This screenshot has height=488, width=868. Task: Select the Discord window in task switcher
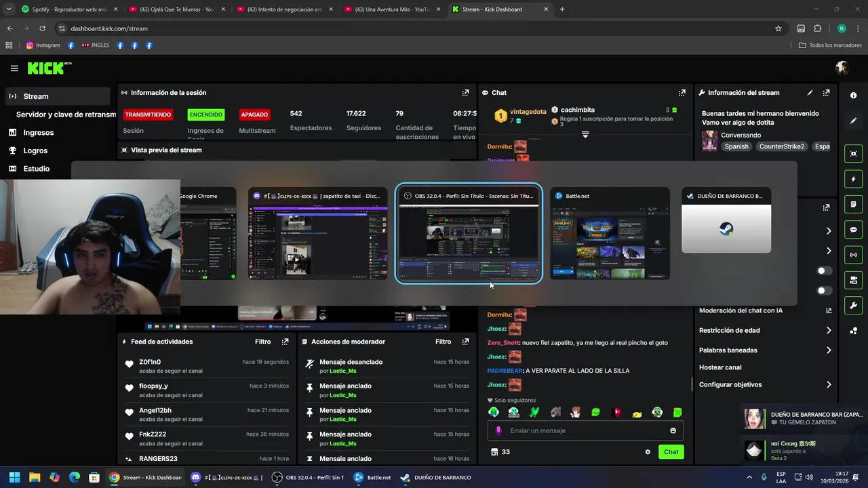point(318,234)
